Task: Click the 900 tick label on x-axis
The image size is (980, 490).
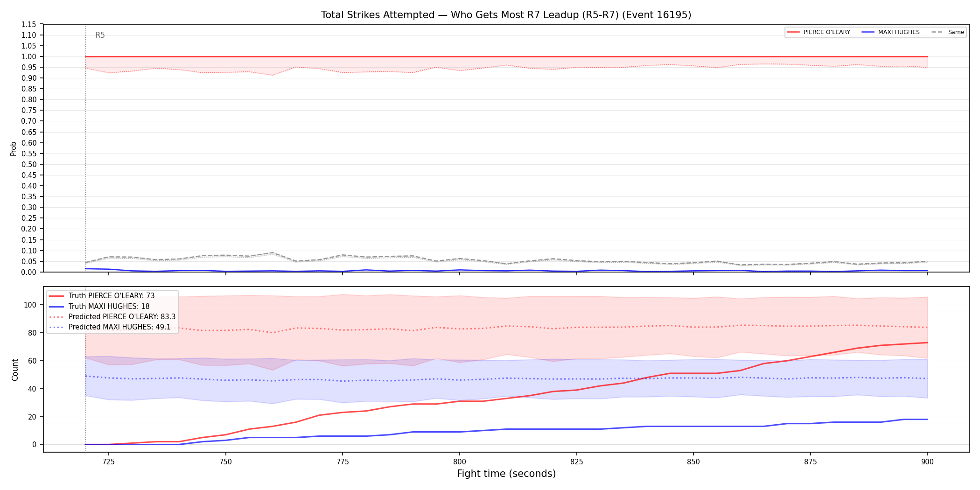Action: tap(927, 462)
